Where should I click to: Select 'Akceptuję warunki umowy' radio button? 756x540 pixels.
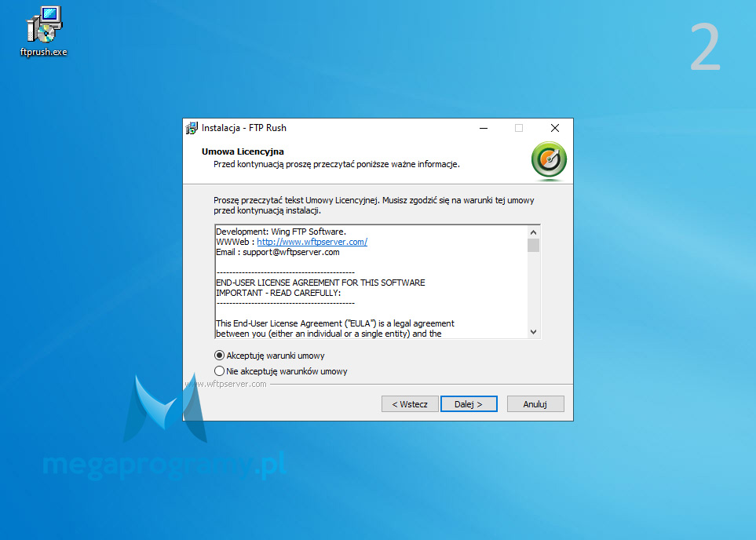pyautogui.click(x=219, y=356)
